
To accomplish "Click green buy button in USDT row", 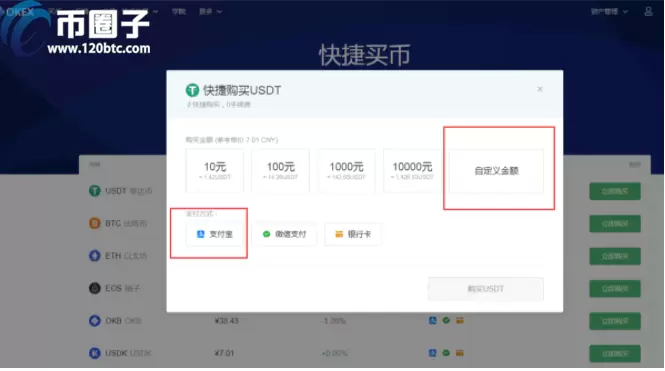I will click(615, 191).
